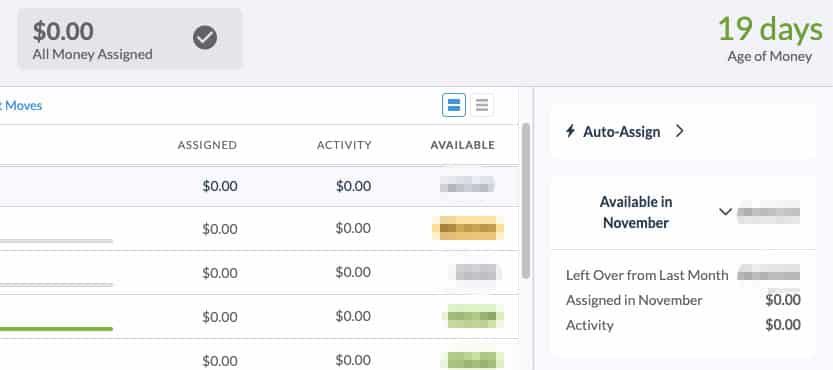The width and height of the screenshot is (833, 370).
Task: Click the All Money Assigned checkmark icon
Action: pos(205,38)
